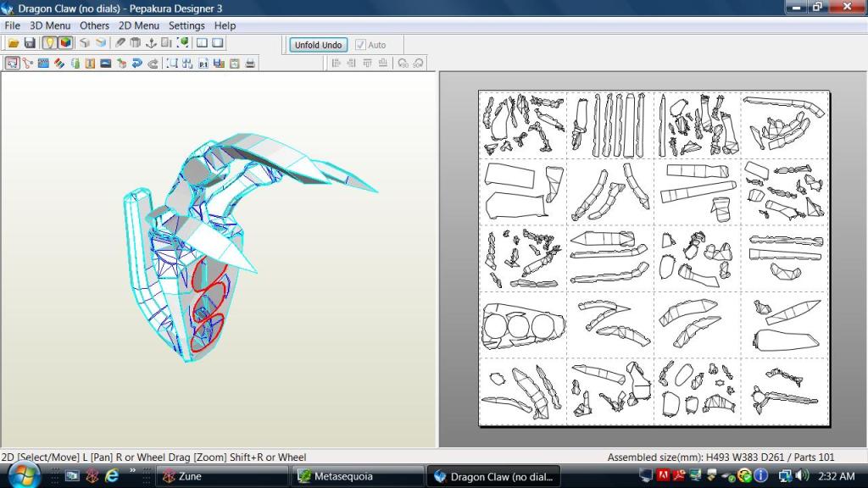The height and width of the screenshot is (488, 868).
Task: Toggle the lightbulb lighting icon
Action: [49, 42]
